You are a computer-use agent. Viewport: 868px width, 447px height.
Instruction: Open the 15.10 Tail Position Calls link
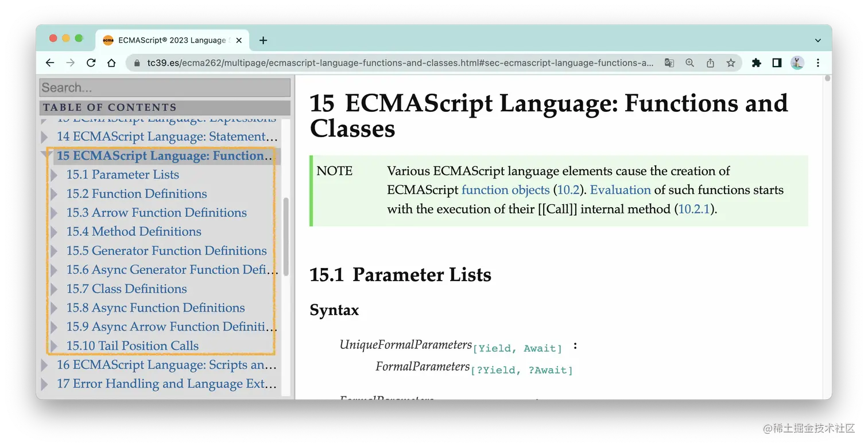(132, 345)
